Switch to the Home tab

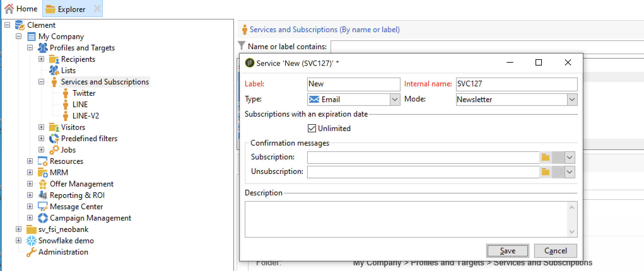pyautogui.click(x=21, y=9)
